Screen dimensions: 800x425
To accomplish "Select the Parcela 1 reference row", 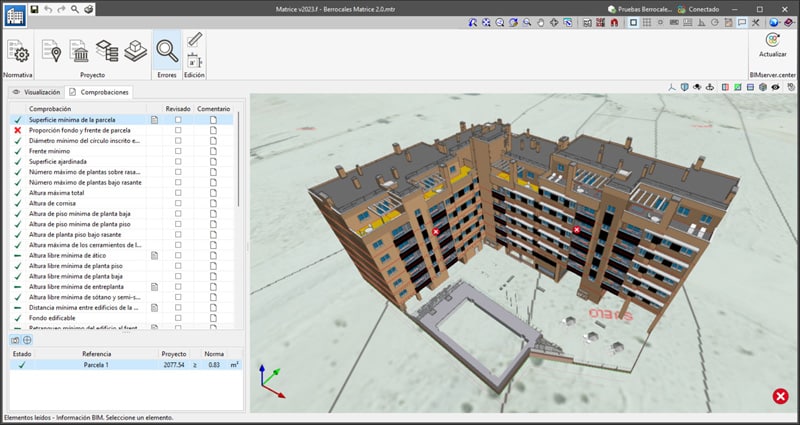I will tap(97, 366).
